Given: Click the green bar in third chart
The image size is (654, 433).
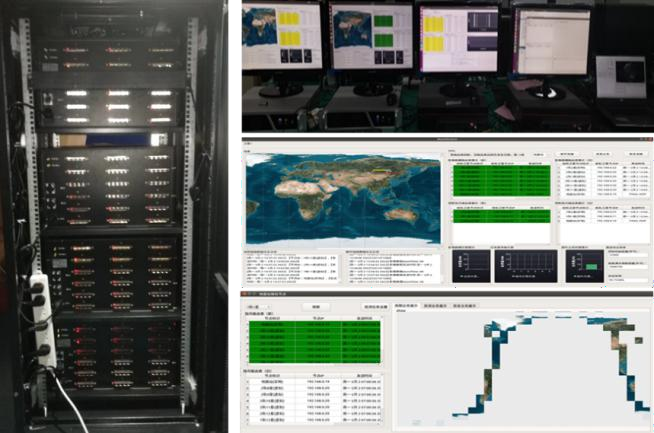Looking at the screenshot, I should pos(589,265).
